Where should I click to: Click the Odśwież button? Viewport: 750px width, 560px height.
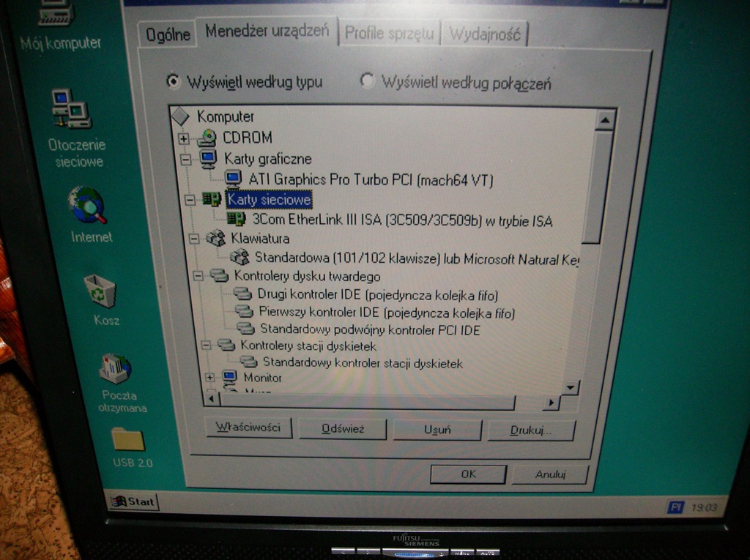pyautogui.click(x=343, y=429)
